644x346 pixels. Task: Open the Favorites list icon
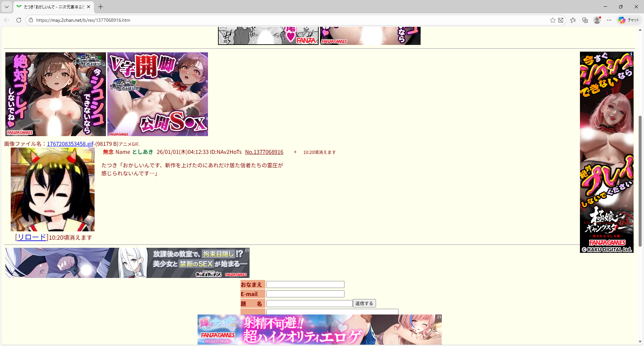(573, 20)
